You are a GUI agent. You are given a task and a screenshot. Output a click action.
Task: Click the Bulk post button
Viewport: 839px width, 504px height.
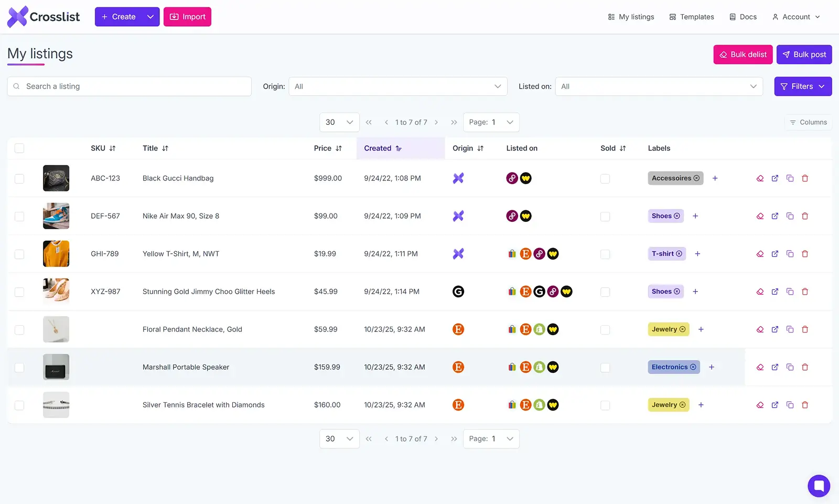pos(804,54)
